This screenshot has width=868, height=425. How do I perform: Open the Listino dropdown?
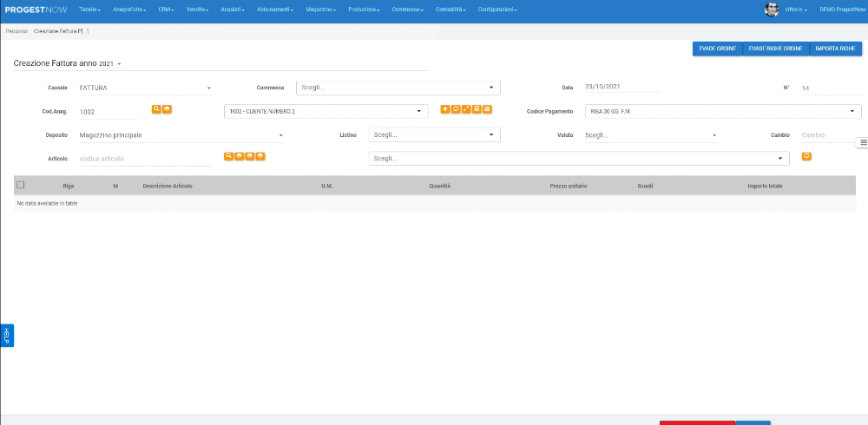coord(434,135)
